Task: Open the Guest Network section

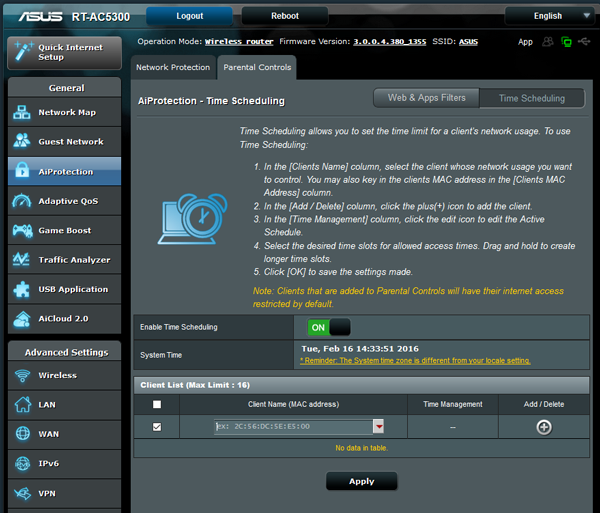Action: coord(64,142)
